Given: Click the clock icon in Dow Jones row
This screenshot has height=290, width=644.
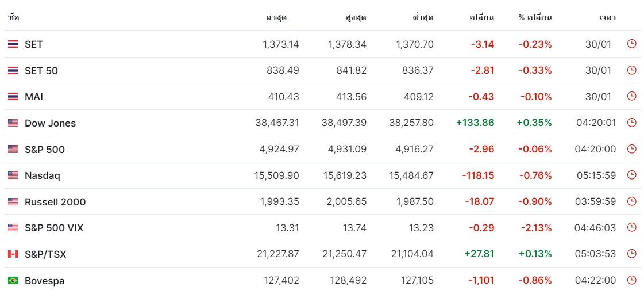Looking at the screenshot, I should click(x=632, y=123).
